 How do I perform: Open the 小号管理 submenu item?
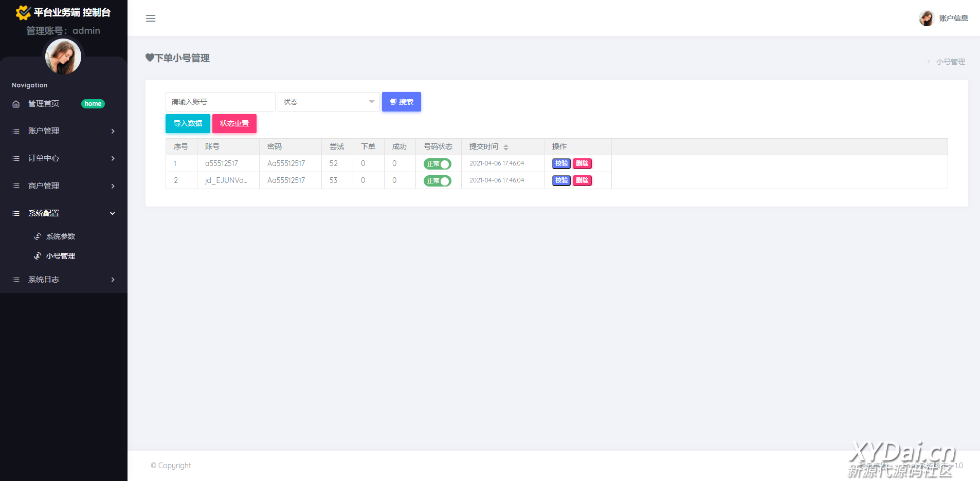coord(60,256)
